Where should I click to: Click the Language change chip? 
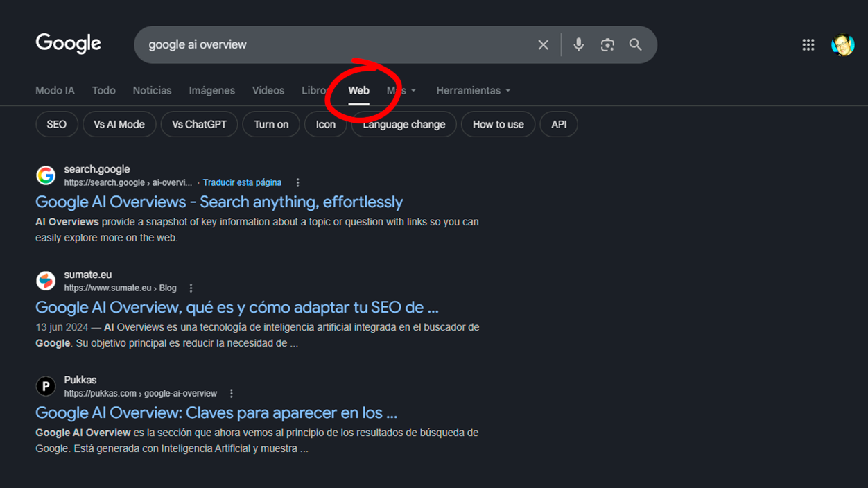pyautogui.click(x=404, y=125)
